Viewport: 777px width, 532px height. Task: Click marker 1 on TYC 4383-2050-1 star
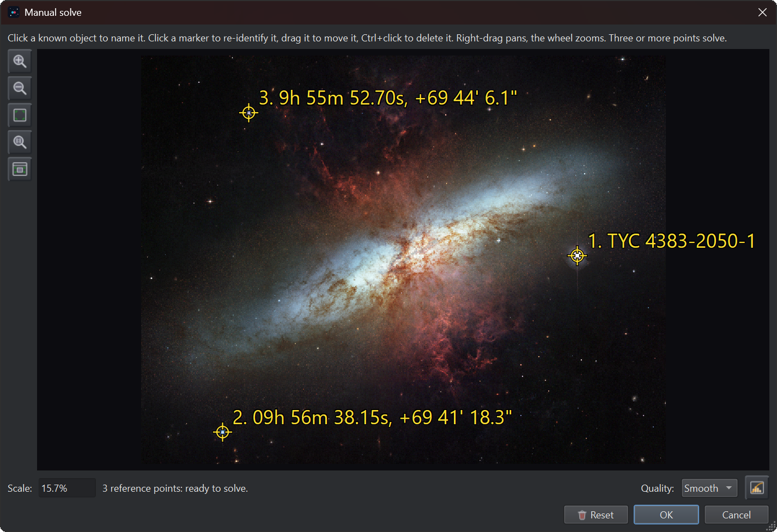click(577, 255)
